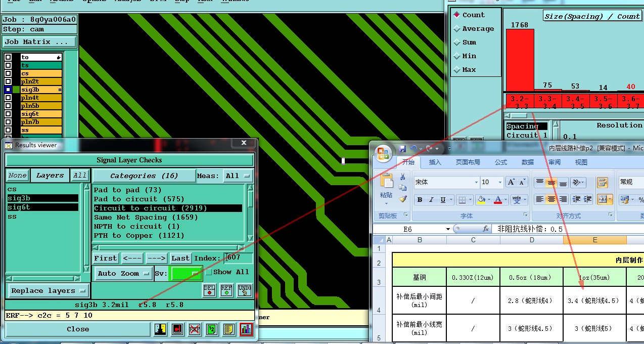Open the Excel Office button

point(384,153)
